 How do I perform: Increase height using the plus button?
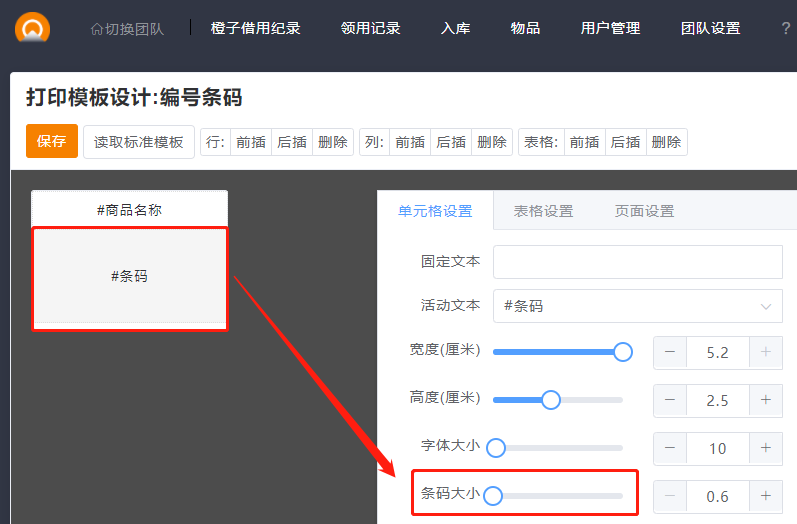click(x=765, y=400)
